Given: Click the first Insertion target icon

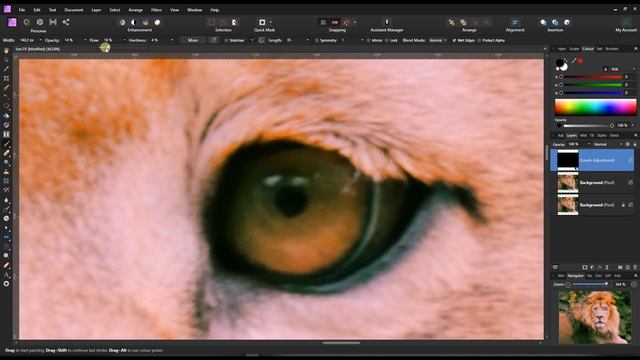Looking at the screenshot, I should click(543, 22).
